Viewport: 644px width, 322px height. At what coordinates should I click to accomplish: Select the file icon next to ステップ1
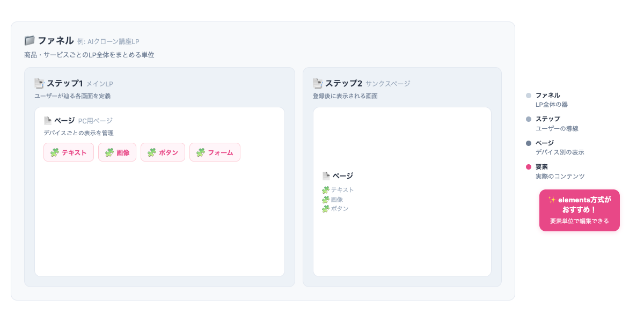pos(39,83)
